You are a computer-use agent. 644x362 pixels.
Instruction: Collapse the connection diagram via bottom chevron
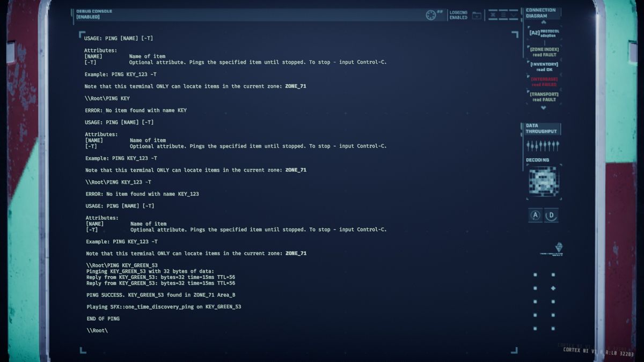543,107
